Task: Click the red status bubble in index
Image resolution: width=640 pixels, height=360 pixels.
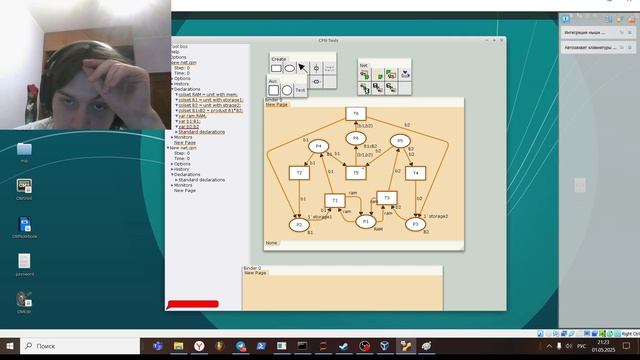Action: (193, 304)
